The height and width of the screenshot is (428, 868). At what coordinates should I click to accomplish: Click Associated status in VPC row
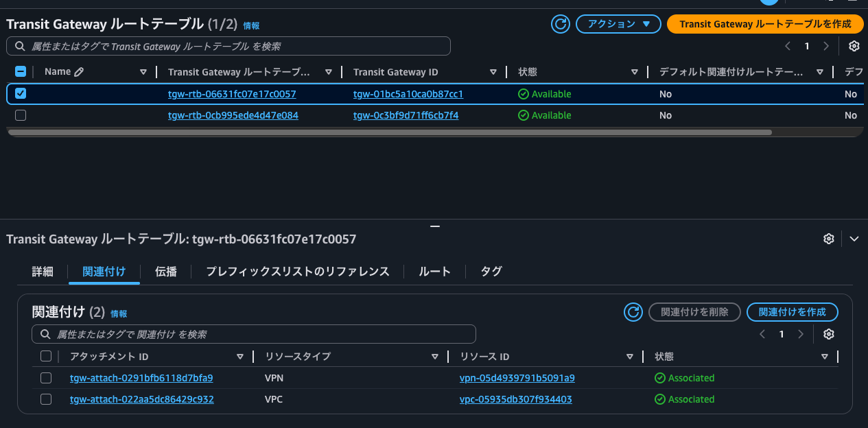click(685, 399)
